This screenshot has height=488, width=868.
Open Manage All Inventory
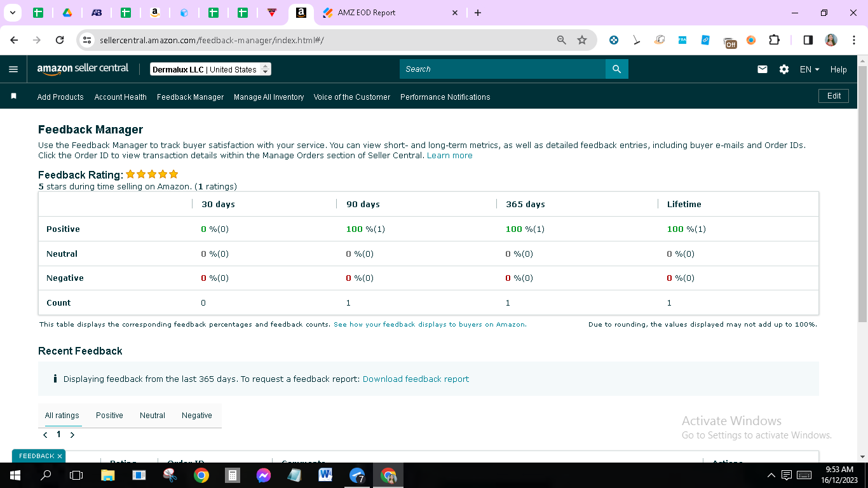pos(269,97)
